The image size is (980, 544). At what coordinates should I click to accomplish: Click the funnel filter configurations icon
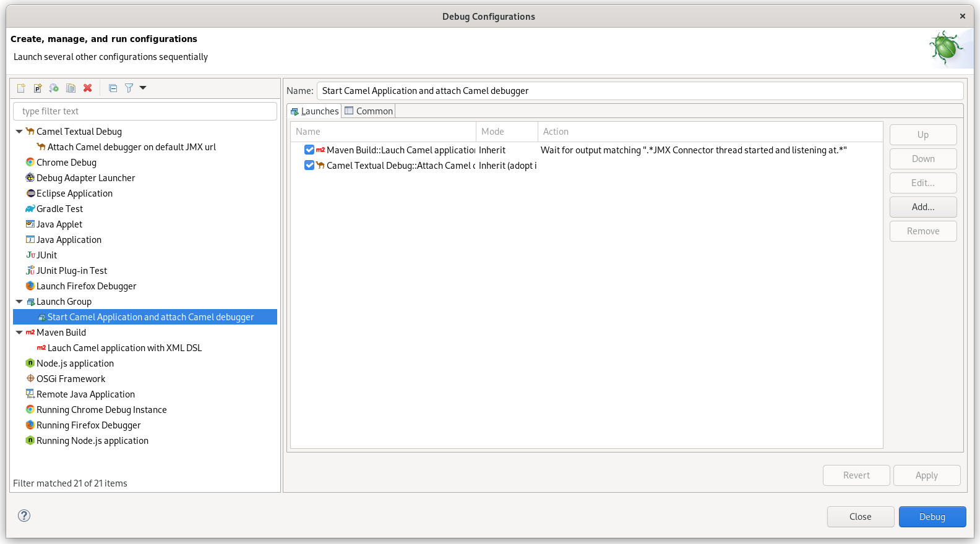[x=129, y=88]
